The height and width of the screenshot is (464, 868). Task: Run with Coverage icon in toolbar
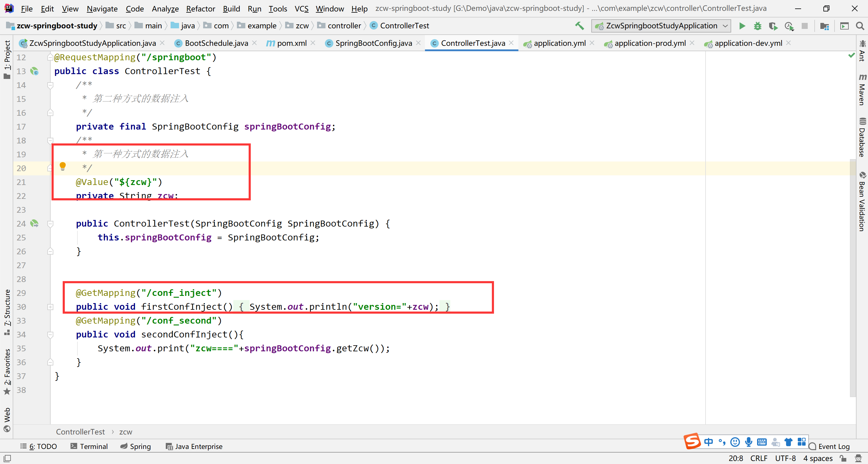point(773,26)
